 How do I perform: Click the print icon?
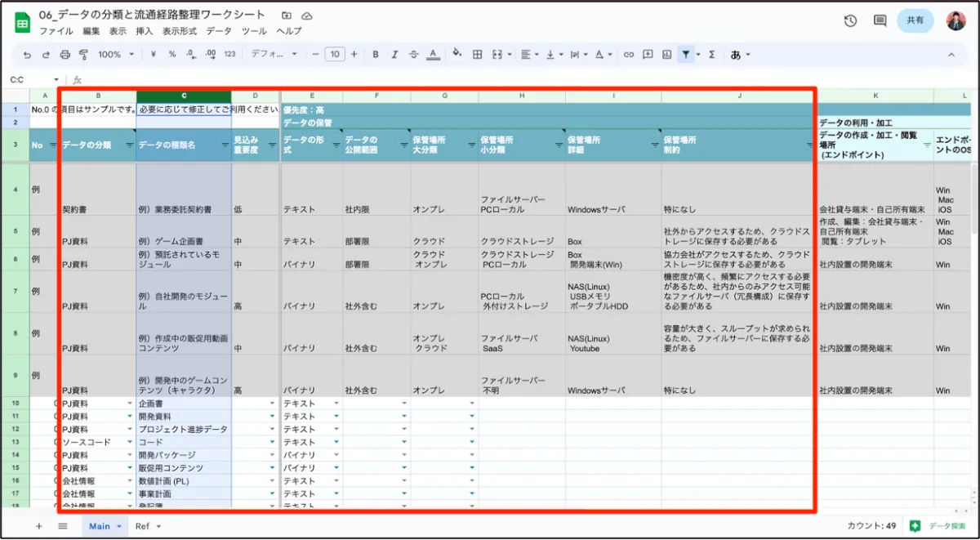pos(65,55)
